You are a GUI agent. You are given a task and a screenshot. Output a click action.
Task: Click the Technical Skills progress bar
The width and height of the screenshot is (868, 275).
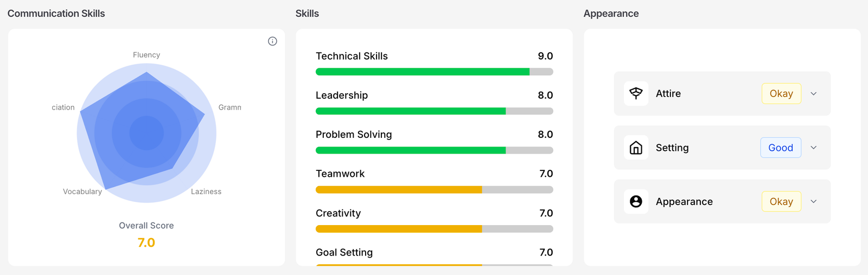[x=435, y=72]
